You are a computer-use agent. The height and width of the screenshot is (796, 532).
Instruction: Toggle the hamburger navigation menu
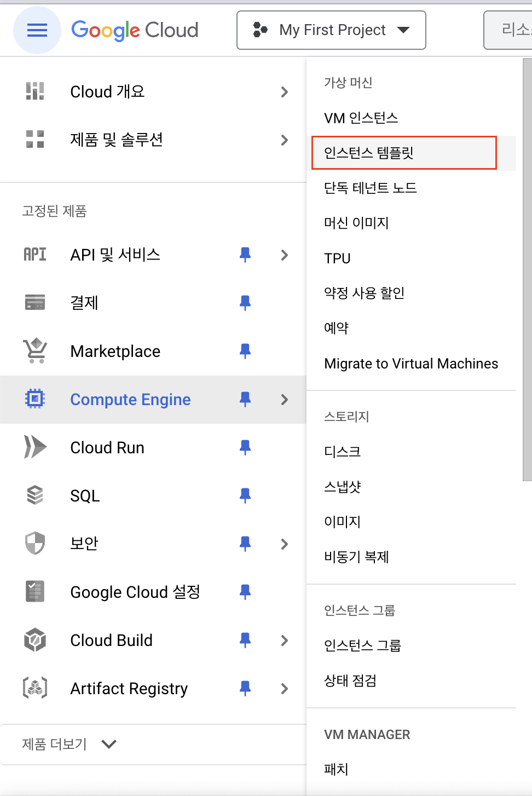(37, 30)
